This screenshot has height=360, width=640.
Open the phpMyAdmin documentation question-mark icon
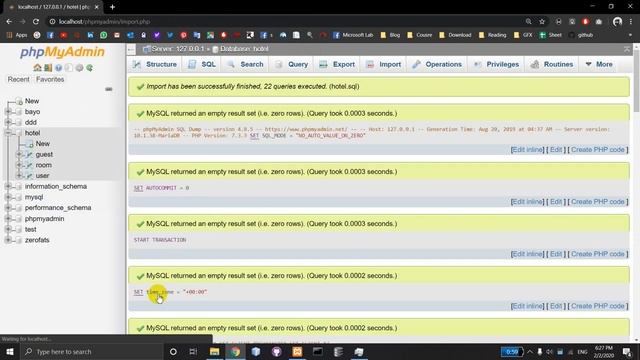58,68
